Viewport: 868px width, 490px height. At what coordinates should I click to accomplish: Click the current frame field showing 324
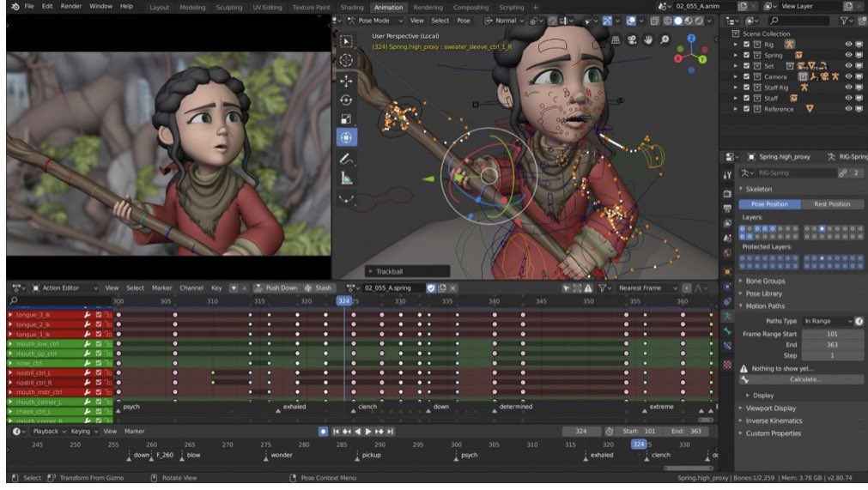point(581,432)
